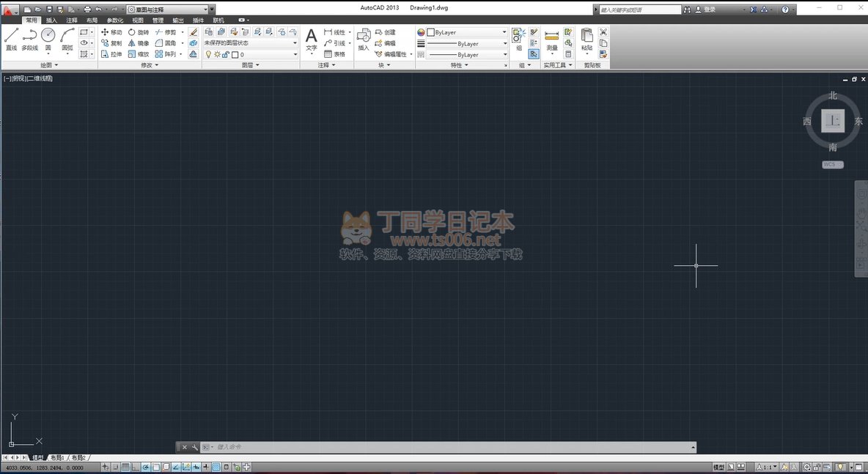Activate the 旋转 (Rotate) command

(139, 32)
